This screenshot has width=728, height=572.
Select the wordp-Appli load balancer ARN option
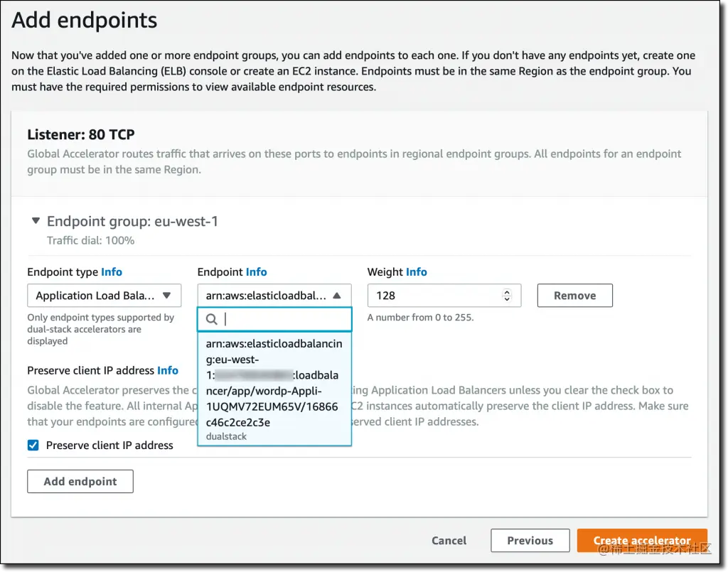(x=274, y=389)
